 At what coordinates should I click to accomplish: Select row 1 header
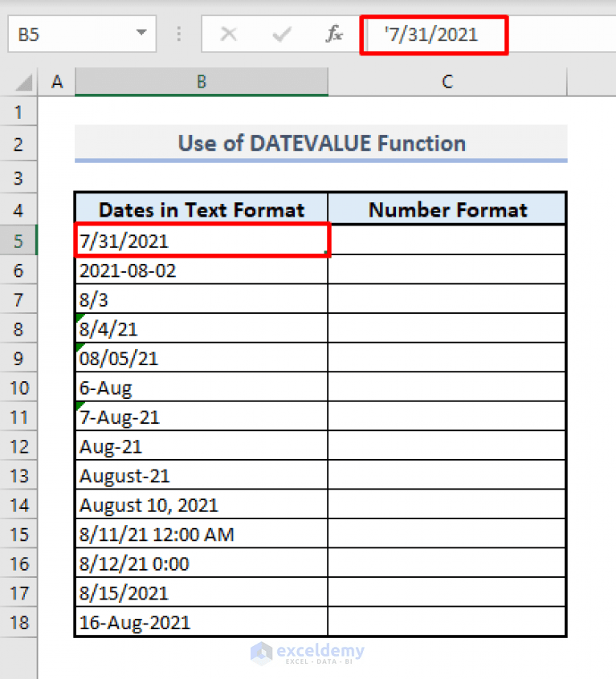click(18, 112)
